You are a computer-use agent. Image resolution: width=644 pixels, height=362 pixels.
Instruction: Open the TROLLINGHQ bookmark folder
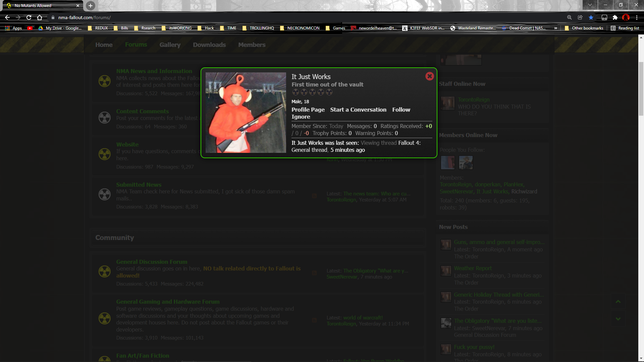coord(258,28)
